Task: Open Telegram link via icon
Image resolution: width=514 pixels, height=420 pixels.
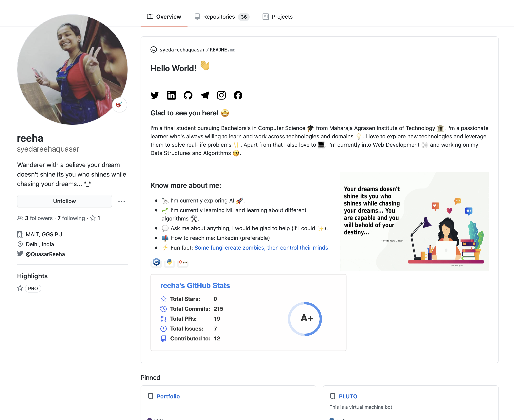Action: pos(205,95)
